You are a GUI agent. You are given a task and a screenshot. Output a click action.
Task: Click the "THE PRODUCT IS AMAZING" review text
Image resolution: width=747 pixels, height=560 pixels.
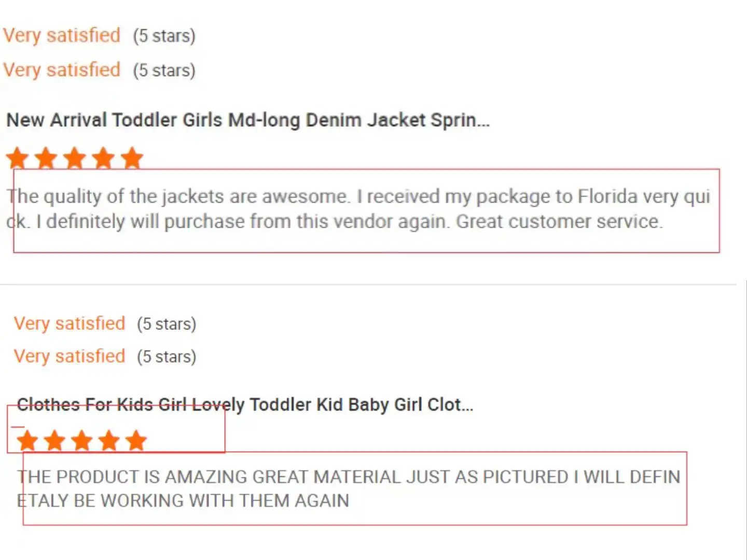[x=348, y=488]
